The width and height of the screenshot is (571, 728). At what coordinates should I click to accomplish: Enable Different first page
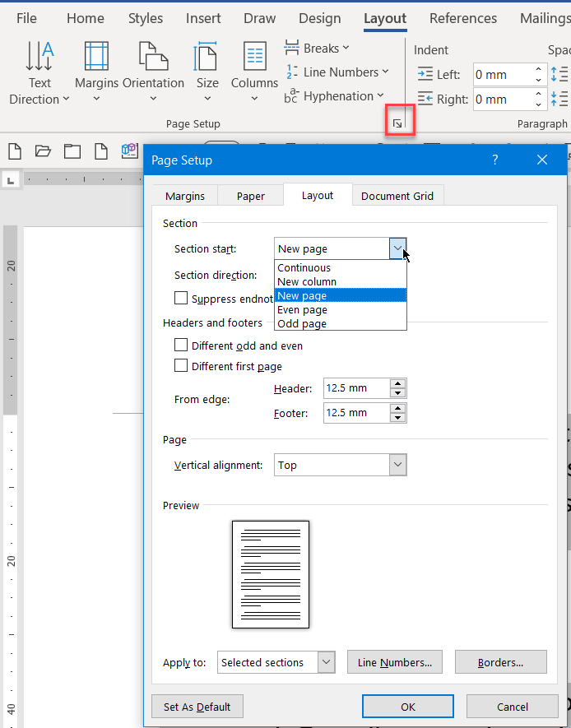click(x=181, y=365)
